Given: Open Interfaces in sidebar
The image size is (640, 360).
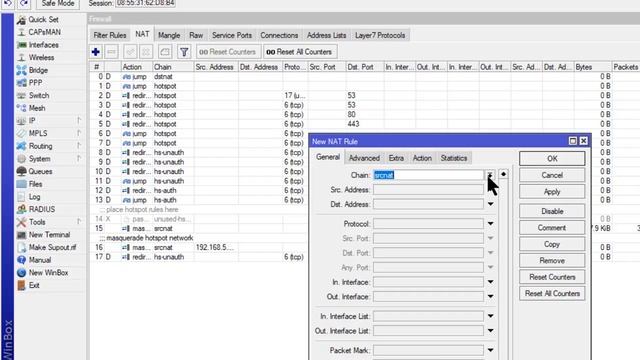Looking at the screenshot, I should (x=43, y=45).
